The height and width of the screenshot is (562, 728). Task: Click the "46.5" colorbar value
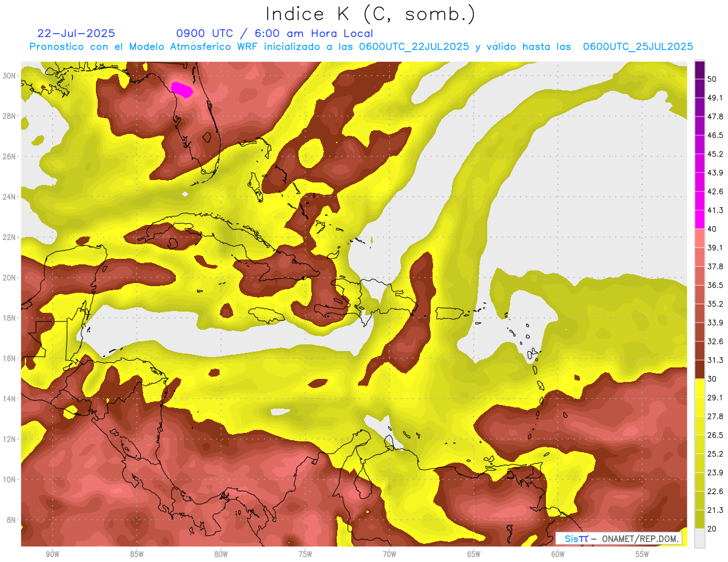(x=716, y=135)
